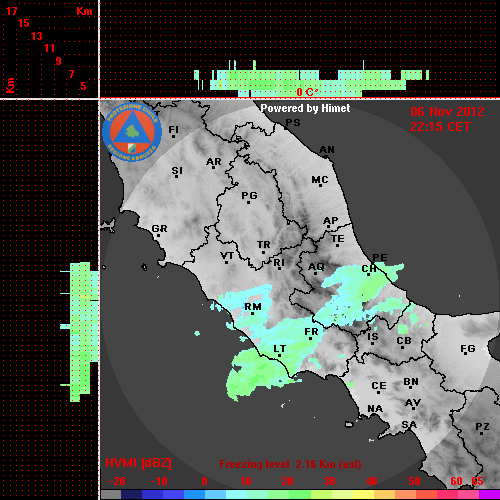This screenshot has width=500, height=500.
Task: Click the "50" value on the dBZ scale
Action: (x=414, y=481)
